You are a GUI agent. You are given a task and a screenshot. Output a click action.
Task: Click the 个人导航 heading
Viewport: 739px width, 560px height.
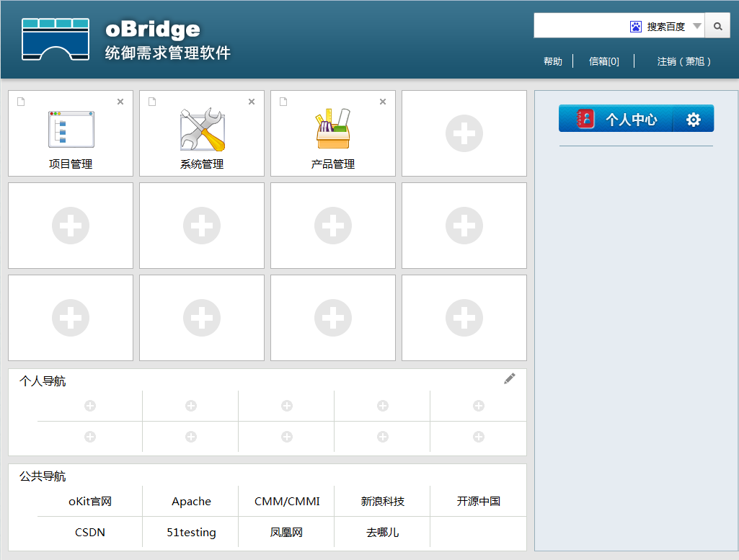click(43, 381)
